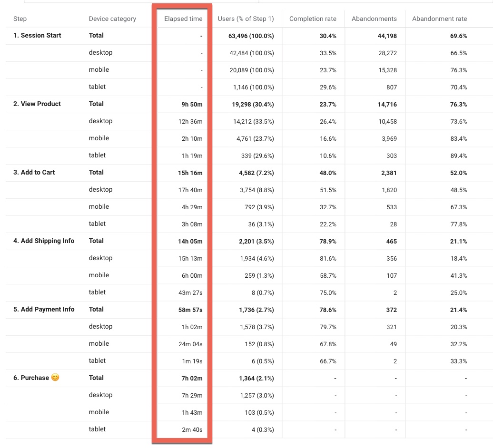Select the 2. View Product step label
Viewport: 493px width, 448px height.
(37, 104)
